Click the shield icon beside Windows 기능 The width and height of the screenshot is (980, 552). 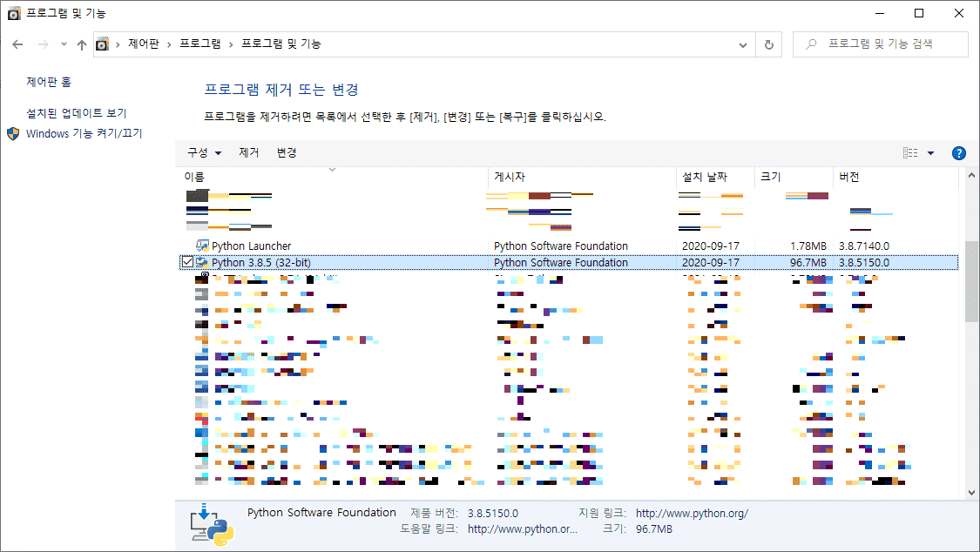[13, 133]
